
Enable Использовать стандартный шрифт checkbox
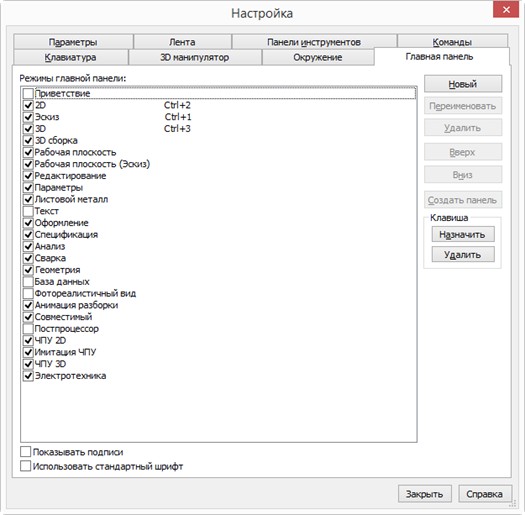coord(25,466)
